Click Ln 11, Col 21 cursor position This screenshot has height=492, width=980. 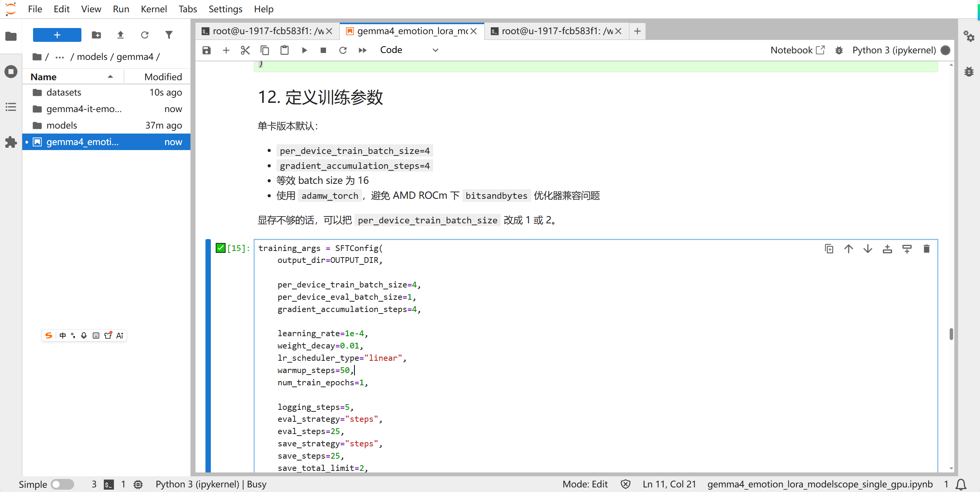pos(669,484)
